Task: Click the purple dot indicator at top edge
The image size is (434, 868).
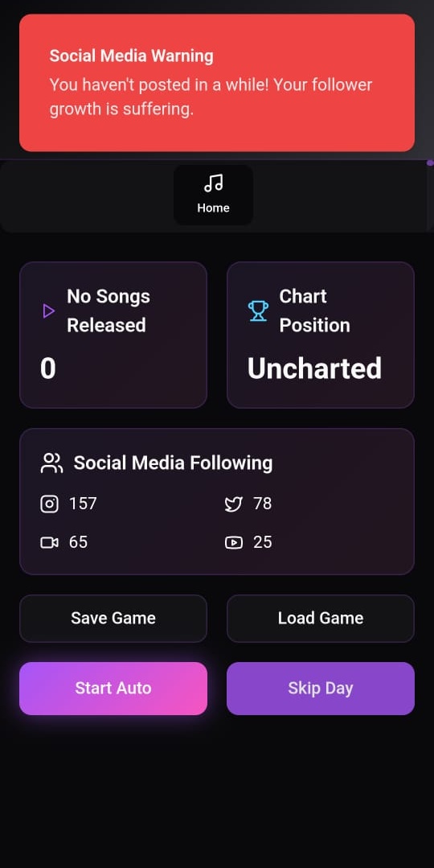Action: coord(431,162)
